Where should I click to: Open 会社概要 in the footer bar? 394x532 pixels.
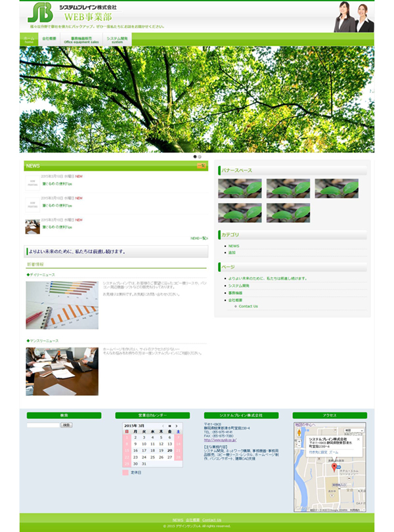[193, 520]
